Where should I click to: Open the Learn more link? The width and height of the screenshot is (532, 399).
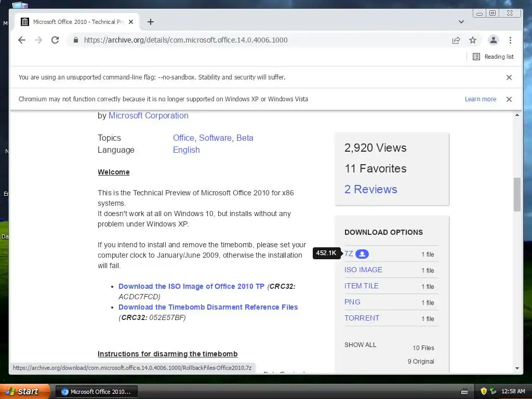481,99
